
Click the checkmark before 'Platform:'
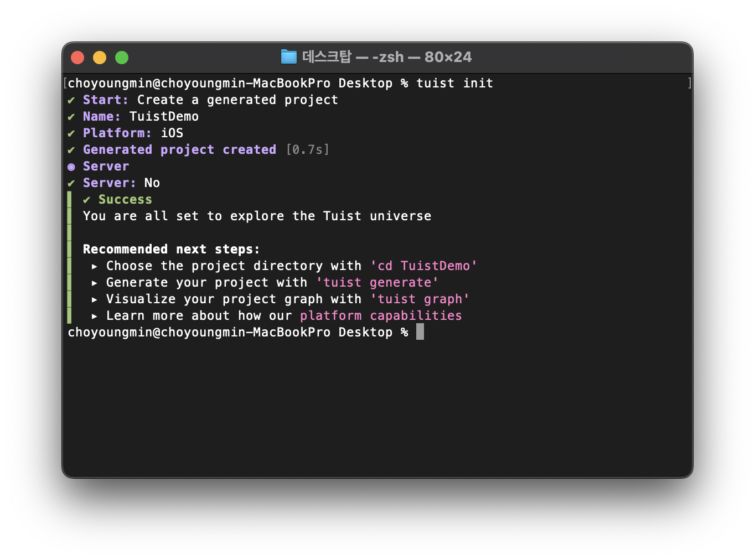click(71, 133)
